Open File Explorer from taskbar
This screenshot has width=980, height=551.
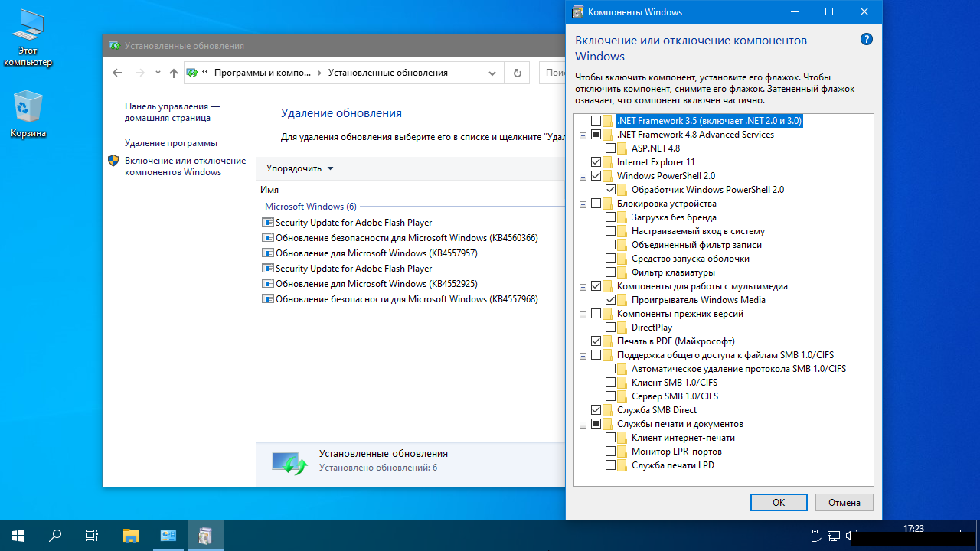click(131, 536)
